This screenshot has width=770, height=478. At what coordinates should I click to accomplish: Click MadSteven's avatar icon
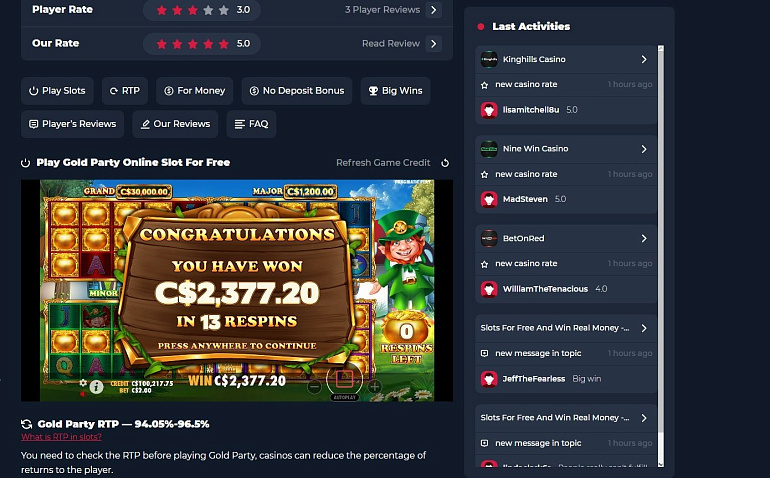pyautogui.click(x=489, y=199)
